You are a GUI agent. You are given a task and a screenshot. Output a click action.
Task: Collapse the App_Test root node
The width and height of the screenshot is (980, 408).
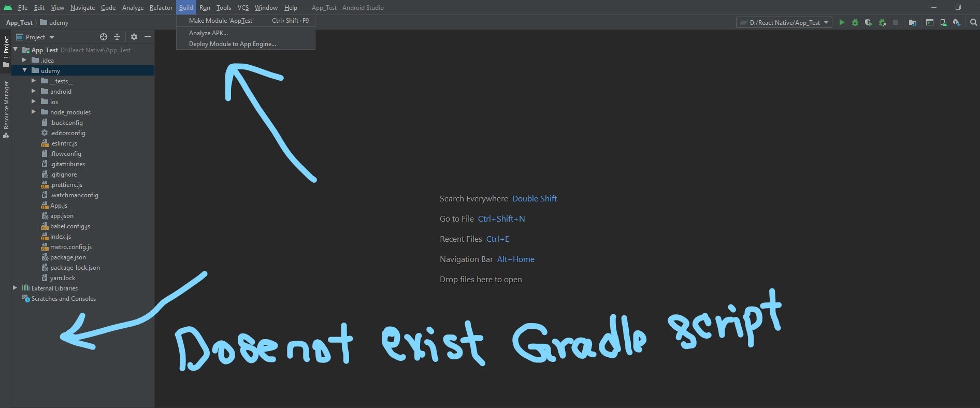click(x=16, y=50)
